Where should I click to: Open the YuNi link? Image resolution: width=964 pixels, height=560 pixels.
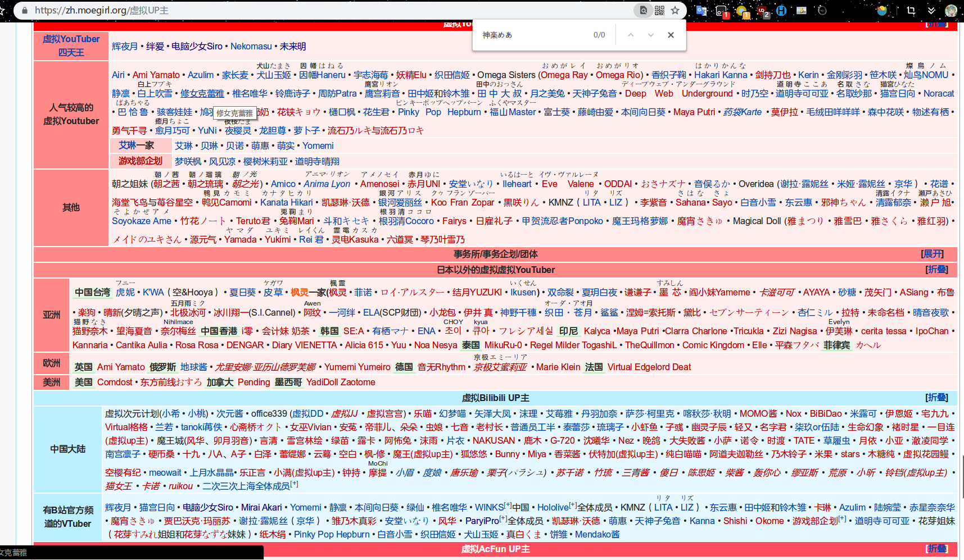pos(207,130)
